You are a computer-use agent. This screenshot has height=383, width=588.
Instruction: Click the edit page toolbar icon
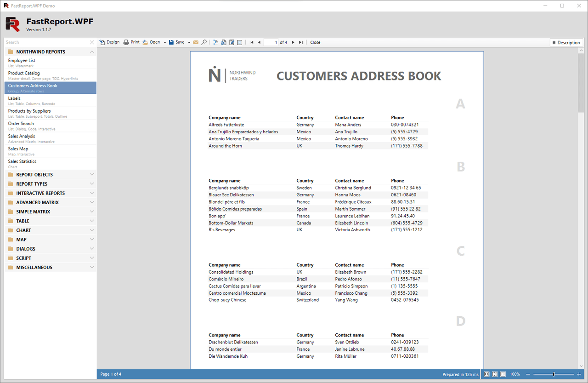pos(232,42)
